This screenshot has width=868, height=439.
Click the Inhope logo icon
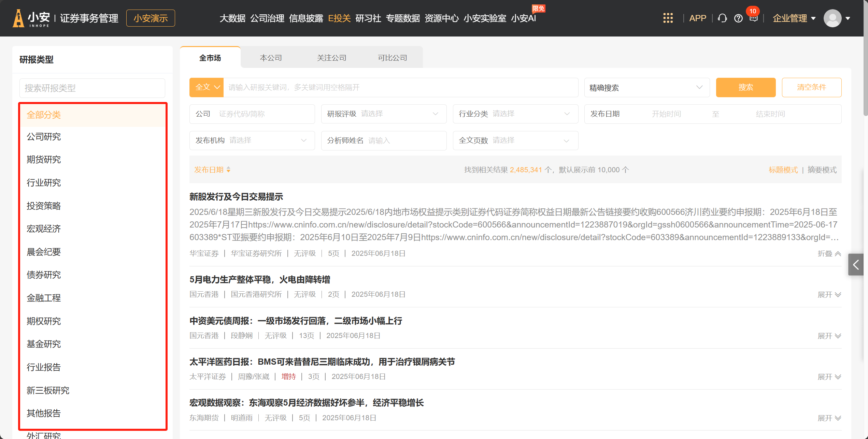(18, 18)
